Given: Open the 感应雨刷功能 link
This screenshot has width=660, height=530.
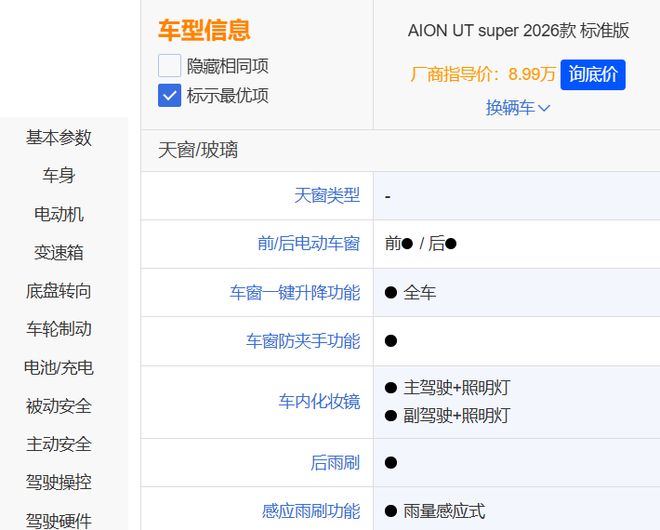Looking at the screenshot, I should [x=311, y=511].
